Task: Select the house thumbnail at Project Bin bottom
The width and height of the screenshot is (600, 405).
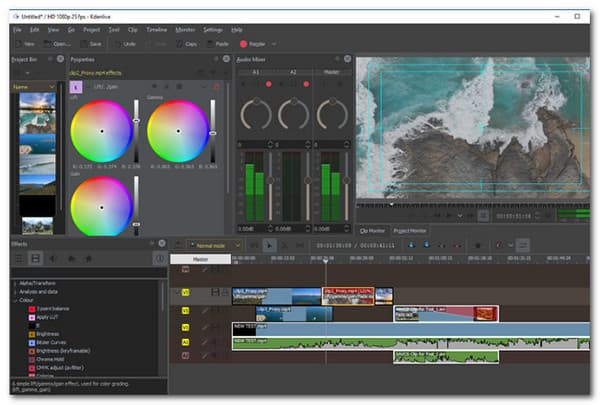Action: coord(37,225)
